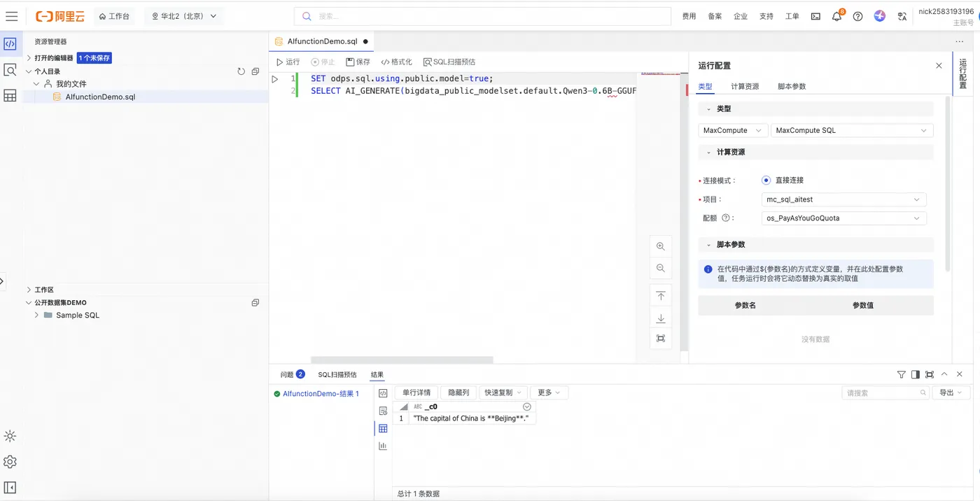Viewport: 980px width, 501px height.
Task: Toggle the panel collapse icon at bottom left
Action: [x=10, y=487]
